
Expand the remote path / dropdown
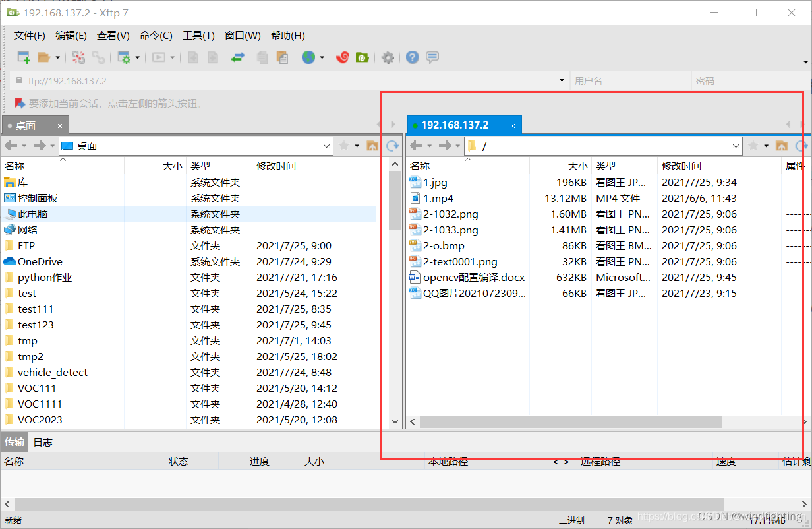(737, 146)
